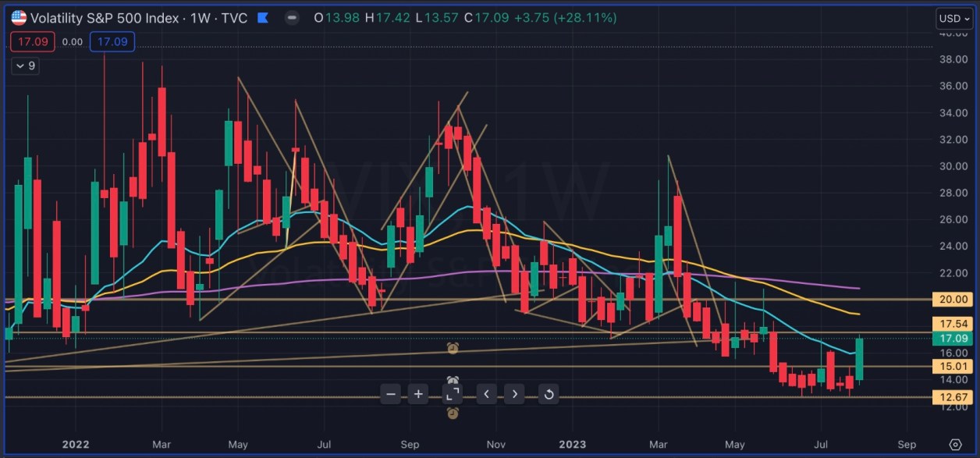This screenshot has height=458, width=980.
Task: Click the alarm clock icon above zoom controls
Action: coord(452,348)
